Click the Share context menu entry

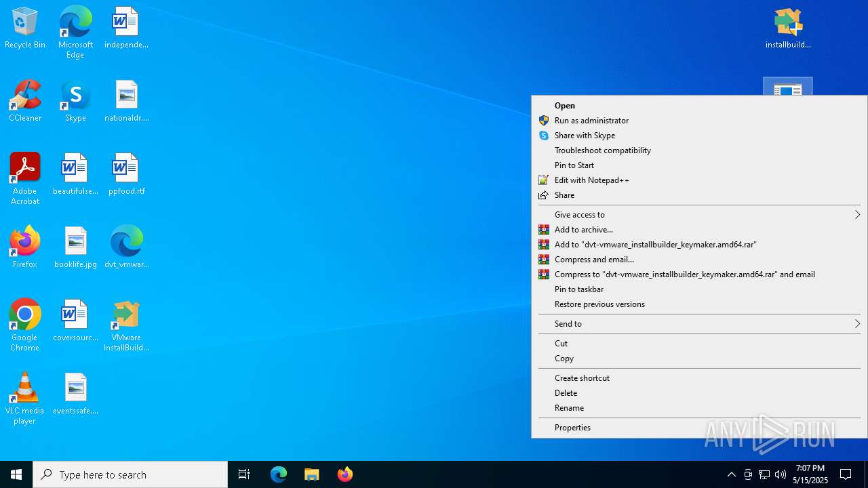[699, 195]
